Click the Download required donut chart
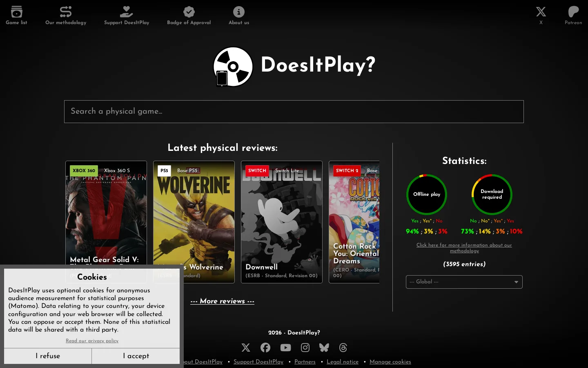The height and width of the screenshot is (368, 588). 492,195
